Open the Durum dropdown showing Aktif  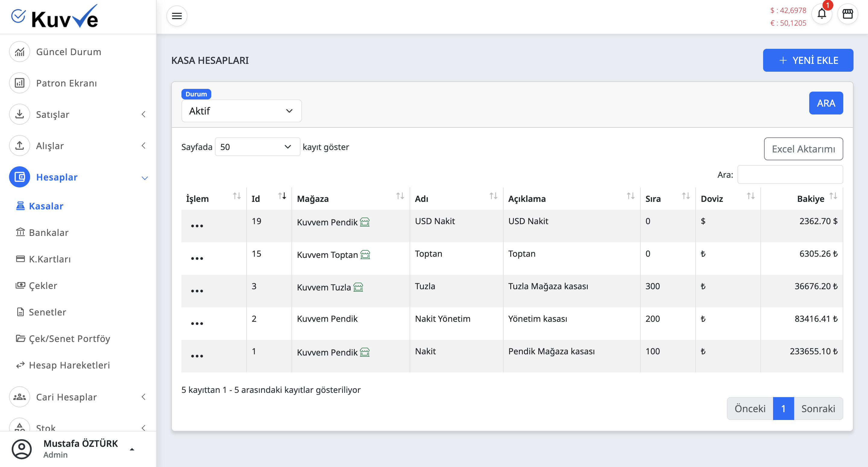pos(241,111)
